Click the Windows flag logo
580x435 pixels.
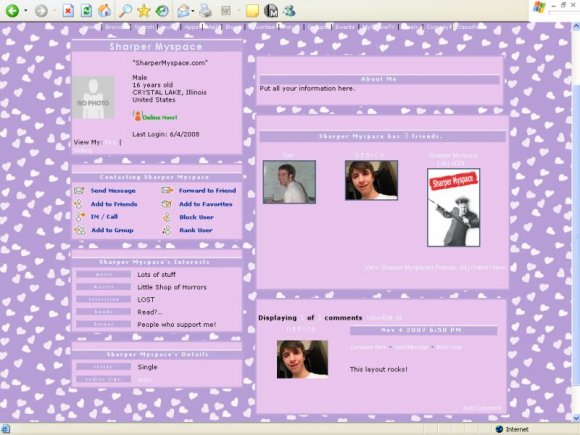coord(539,7)
